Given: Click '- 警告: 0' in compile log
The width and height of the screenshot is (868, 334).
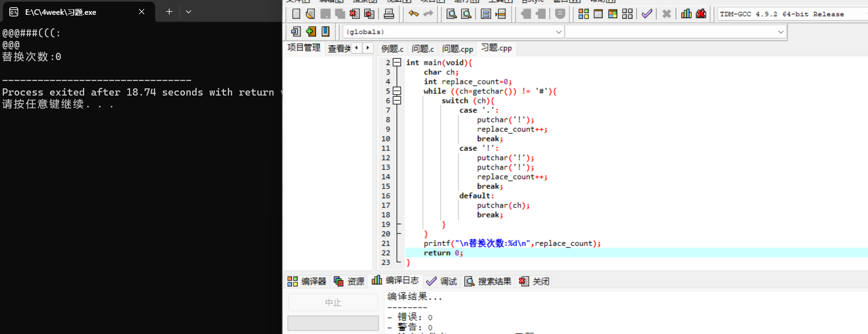Looking at the screenshot, I should [x=410, y=327].
